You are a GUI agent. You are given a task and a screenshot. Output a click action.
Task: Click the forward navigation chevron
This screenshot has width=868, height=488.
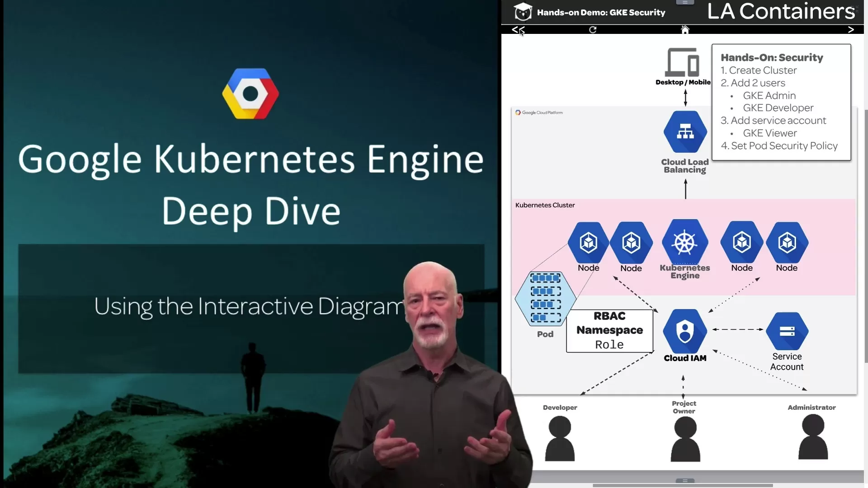tap(851, 29)
